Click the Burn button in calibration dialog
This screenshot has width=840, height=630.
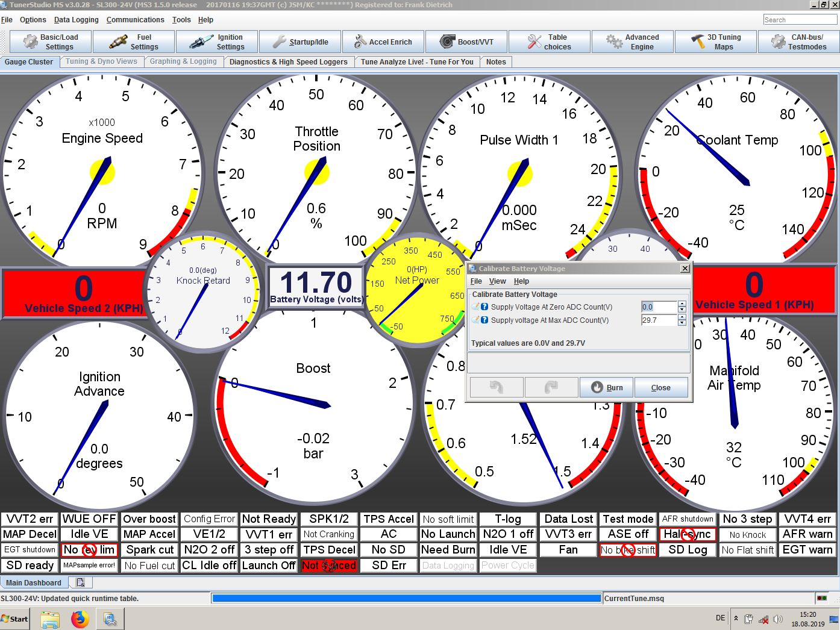click(606, 387)
